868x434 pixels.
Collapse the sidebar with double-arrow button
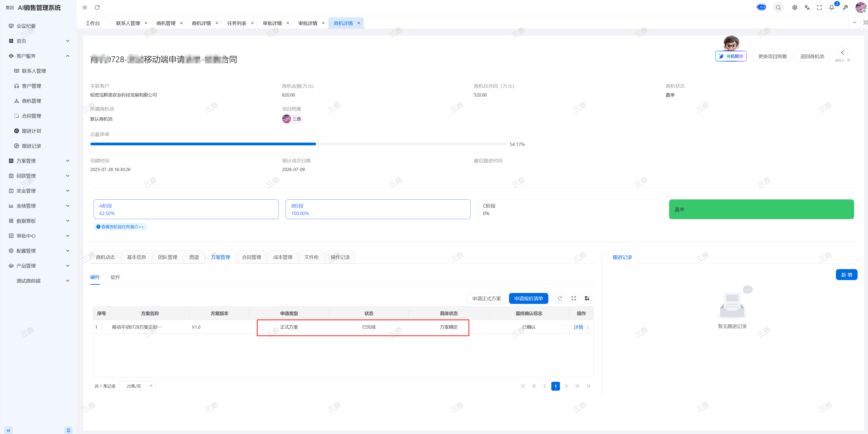pos(8,430)
